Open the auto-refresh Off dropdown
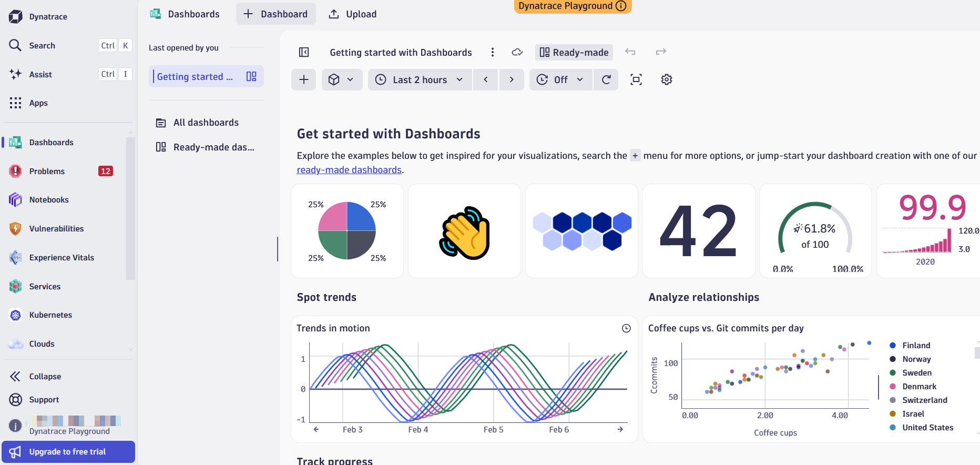The height and width of the screenshot is (465, 980). click(x=560, y=79)
